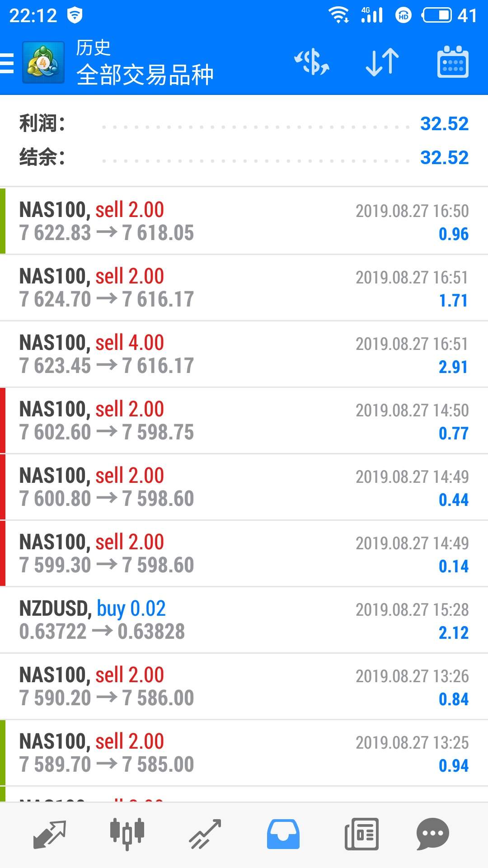Switch to the Chart candlestick tab
The height and width of the screenshot is (868, 488).
tap(127, 834)
